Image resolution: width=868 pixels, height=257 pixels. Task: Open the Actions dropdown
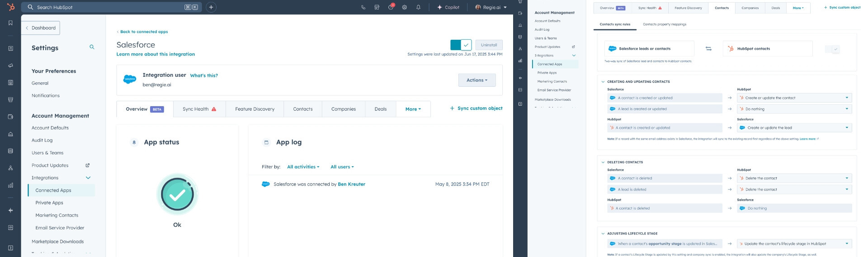(x=477, y=80)
